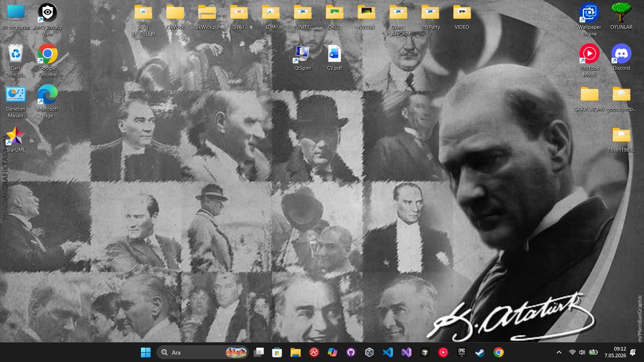
Task: Expand the hidden system tray icons chevron
Action: point(559,352)
